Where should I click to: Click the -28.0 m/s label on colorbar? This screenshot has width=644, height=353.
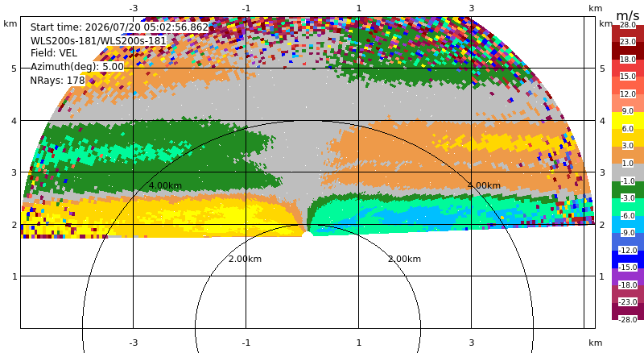pos(628,319)
